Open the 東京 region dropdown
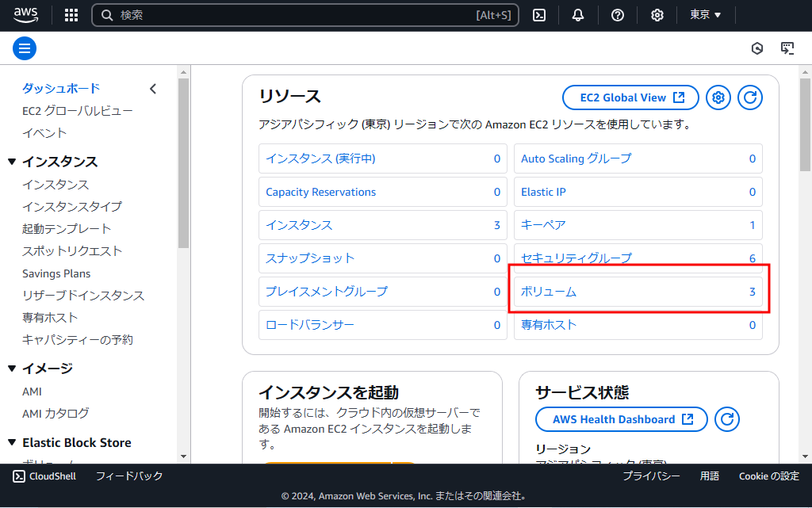Viewport: 812px width, 508px height. click(x=705, y=15)
